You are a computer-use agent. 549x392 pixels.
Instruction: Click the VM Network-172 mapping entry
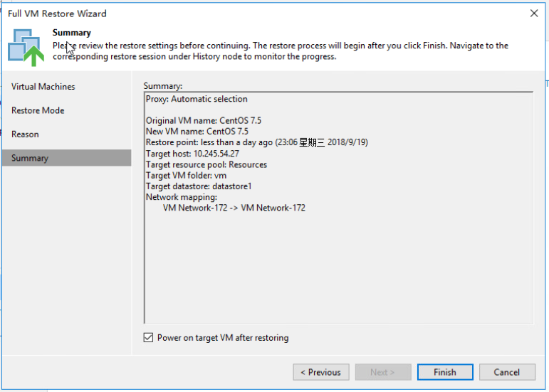[x=234, y=208]
